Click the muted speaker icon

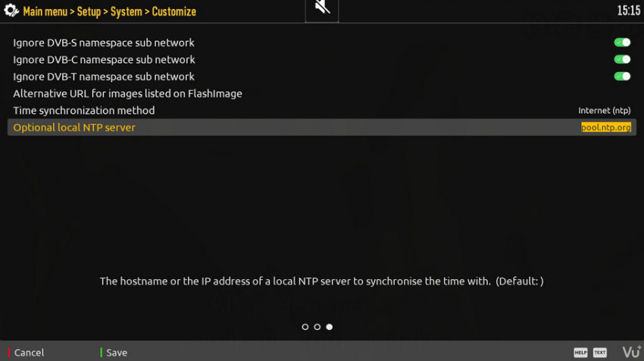click(322, 9)
